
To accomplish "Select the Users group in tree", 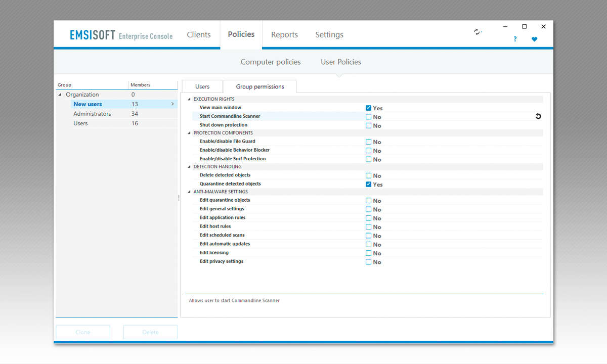I will click(x=80, y=123).
